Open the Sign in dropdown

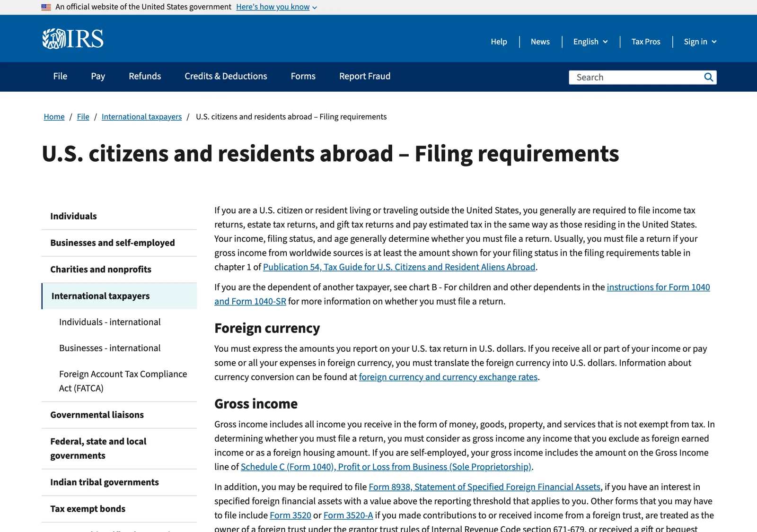pos(700,42)
